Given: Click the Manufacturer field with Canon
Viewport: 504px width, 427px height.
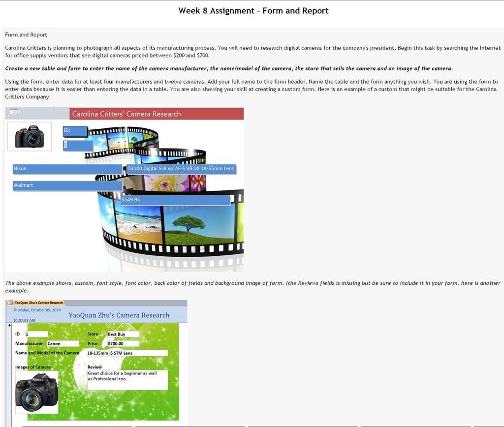Looking at the screenshot, I should (63, 343).
